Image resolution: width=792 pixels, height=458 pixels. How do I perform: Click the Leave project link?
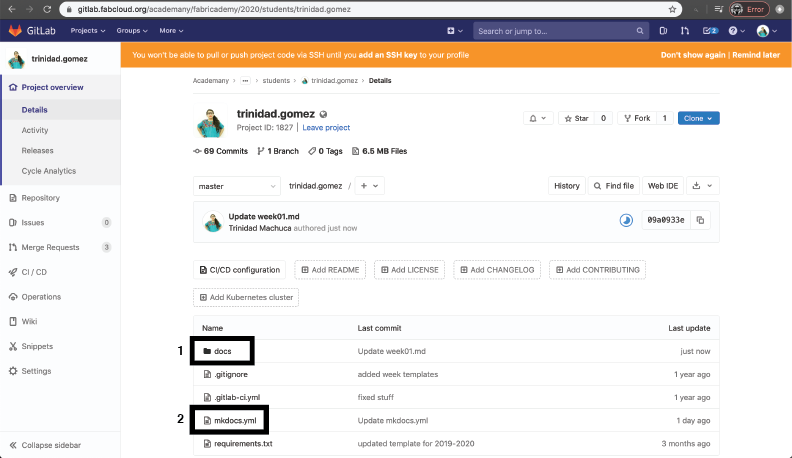click(326, 128)
